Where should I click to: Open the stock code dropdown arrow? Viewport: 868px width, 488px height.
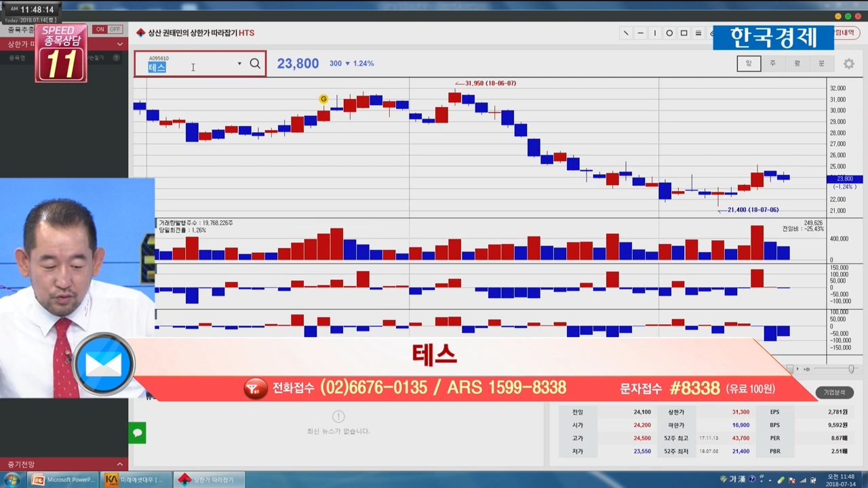tap(239, 64)
